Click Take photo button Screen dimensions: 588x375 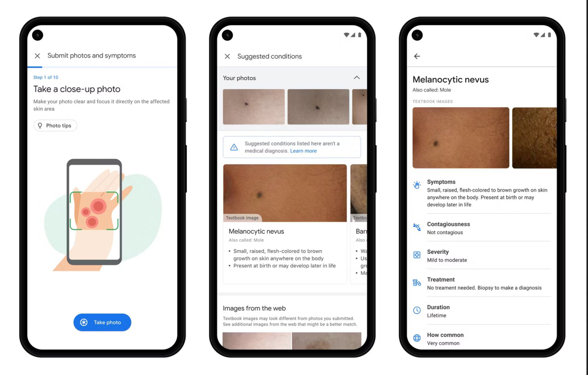(102, 322)
